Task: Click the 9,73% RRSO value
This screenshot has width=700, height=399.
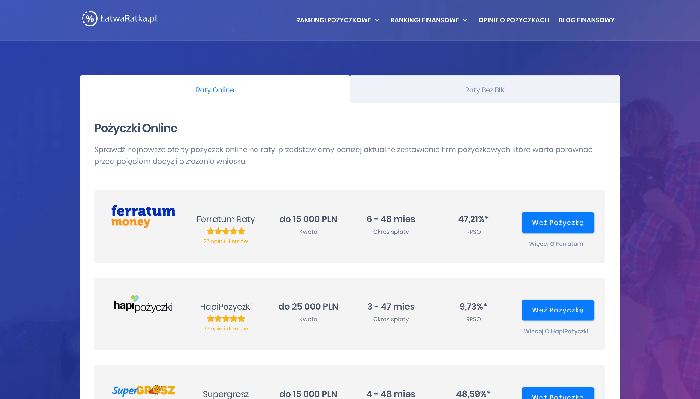Action: (x=473, y=307)
